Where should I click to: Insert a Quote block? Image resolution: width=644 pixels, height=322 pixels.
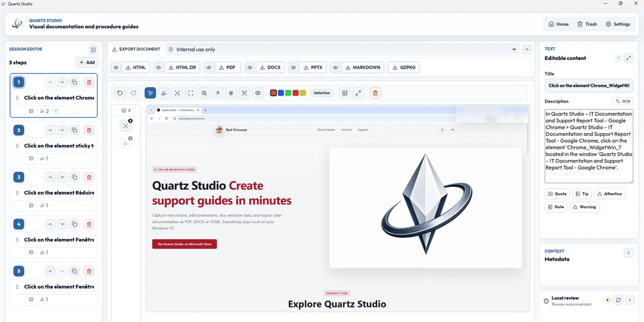pyautogui.click(x=557, y=194)
